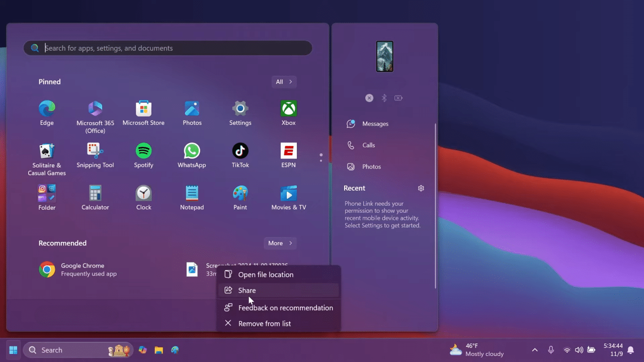The height and width of the screenshot is (362, 644).
Task: Open the Edge pinned app
Action: tap(47, 113)
